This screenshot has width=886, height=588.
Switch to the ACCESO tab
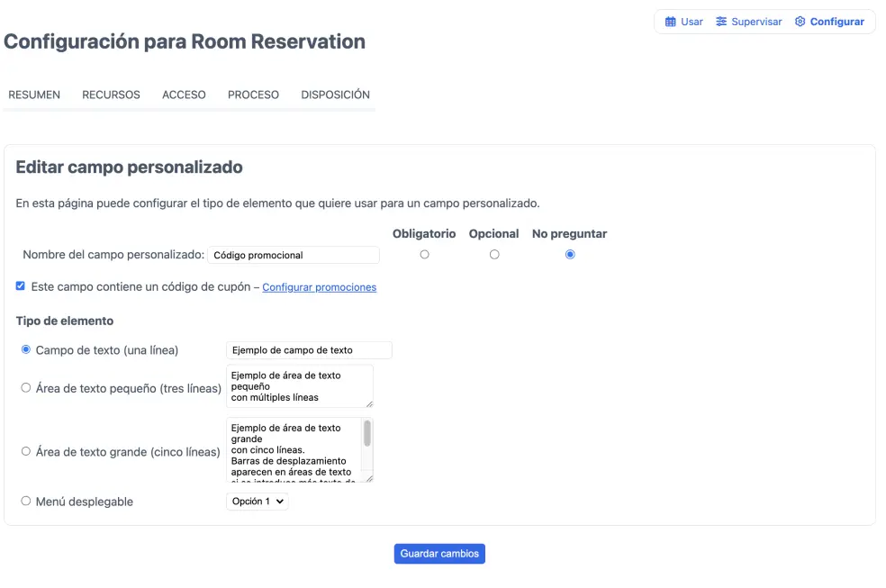pos(184,95)
